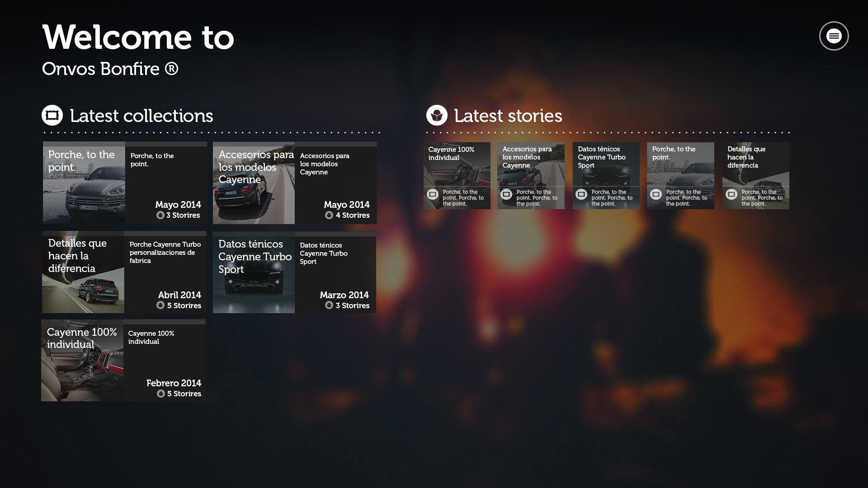Click 'Abril 2014' date on Detalles card
The image size is (868, 488).
179,295
